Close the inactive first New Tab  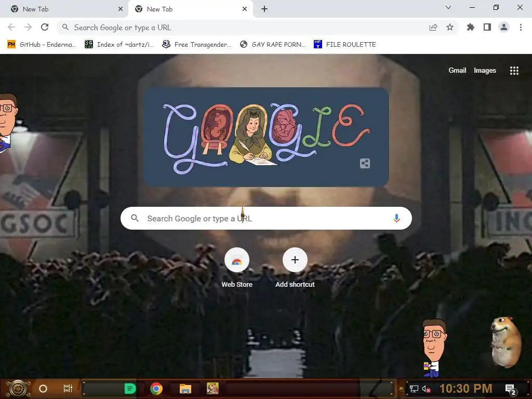click(x=121, y=9)
